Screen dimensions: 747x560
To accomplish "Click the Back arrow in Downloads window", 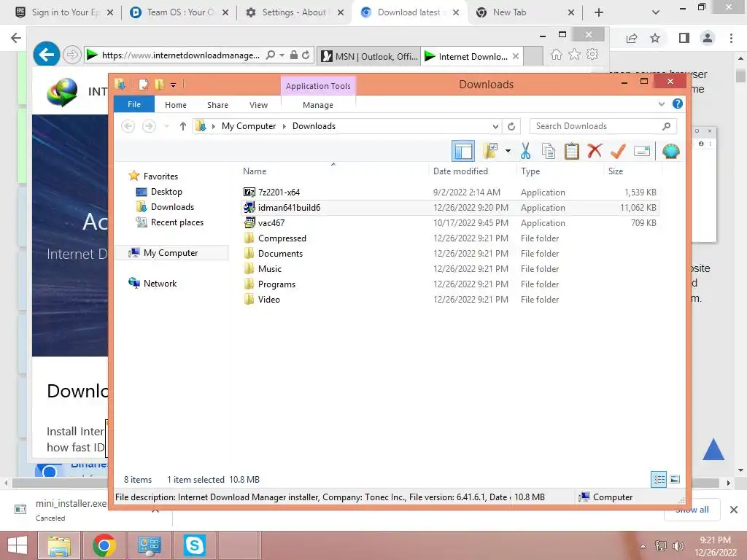I will coord(128,126).
